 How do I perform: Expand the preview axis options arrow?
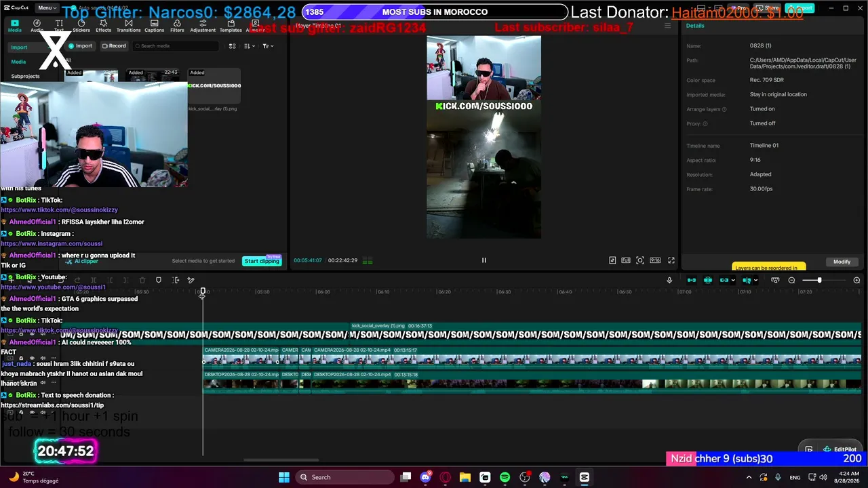pos(756,281)
